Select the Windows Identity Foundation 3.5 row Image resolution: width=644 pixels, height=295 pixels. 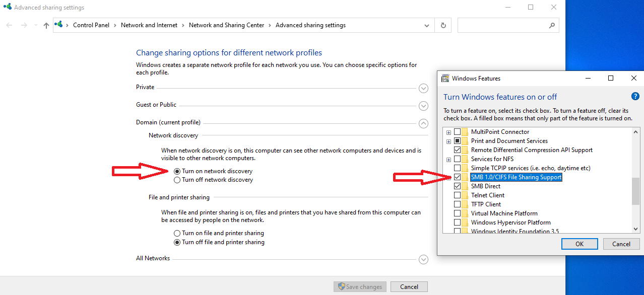coord(515,231)
